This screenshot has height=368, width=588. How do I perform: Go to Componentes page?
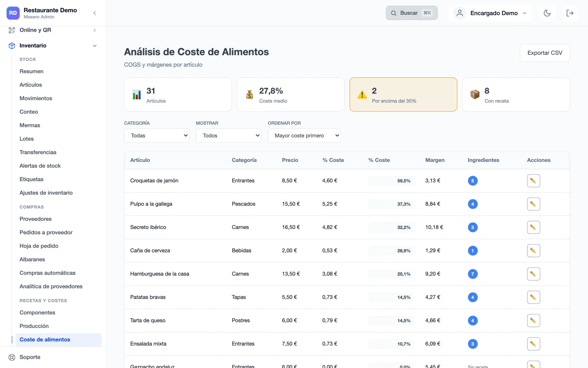(37, 312)
